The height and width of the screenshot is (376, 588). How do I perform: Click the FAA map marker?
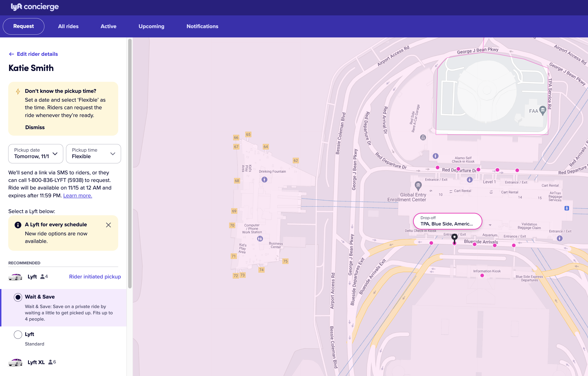pyautogui.click(x=543, y=110)
